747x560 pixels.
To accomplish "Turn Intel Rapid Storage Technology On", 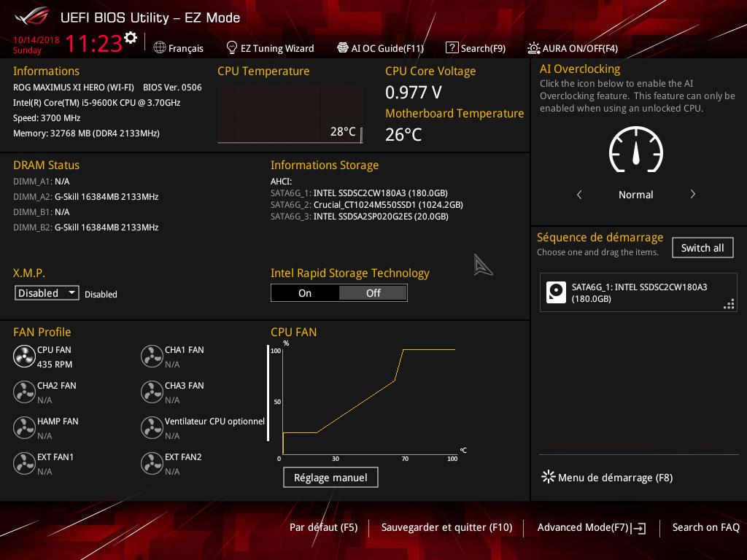I will click(305, 293).
